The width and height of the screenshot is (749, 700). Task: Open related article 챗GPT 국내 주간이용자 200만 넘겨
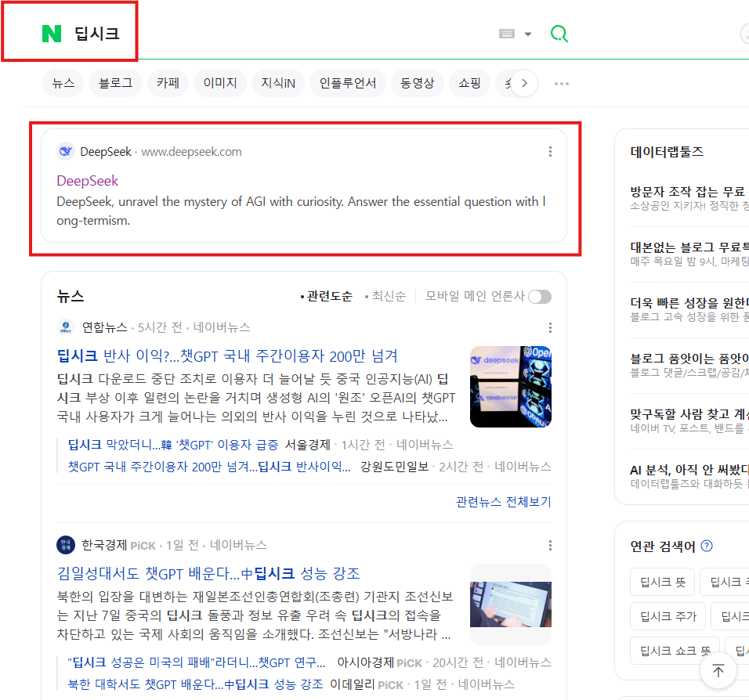[209, 467]
